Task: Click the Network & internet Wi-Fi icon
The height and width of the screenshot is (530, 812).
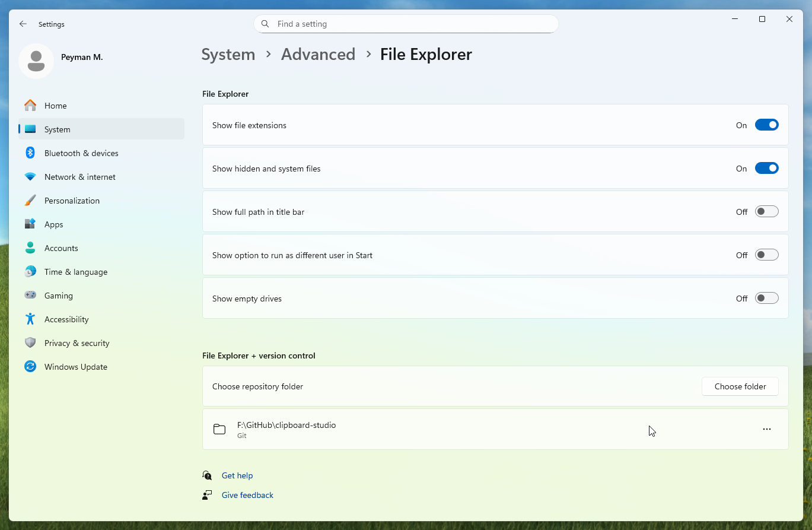Action: 30,177
